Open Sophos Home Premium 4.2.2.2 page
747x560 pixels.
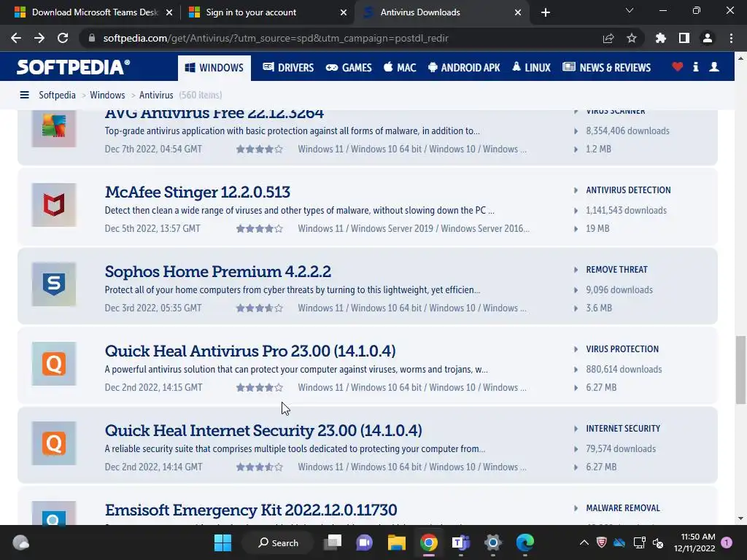217,271
